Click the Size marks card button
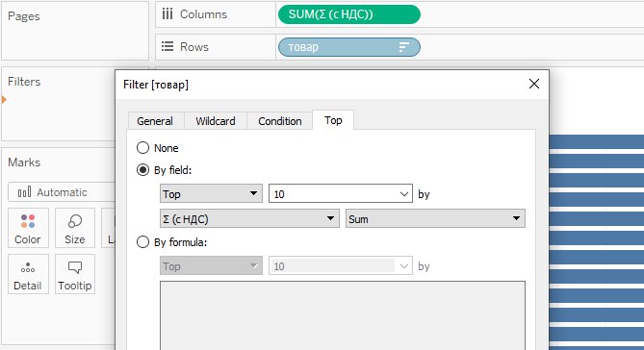Image resolution: width=644 pixels, height=350 pixels. pyautogui.click(x=75, y=228)
